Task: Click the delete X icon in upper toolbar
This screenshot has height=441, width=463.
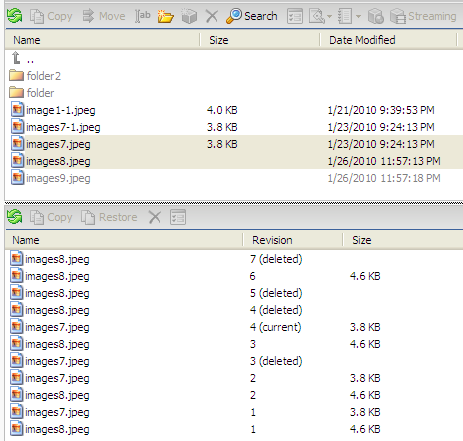Action: point(212,16)
